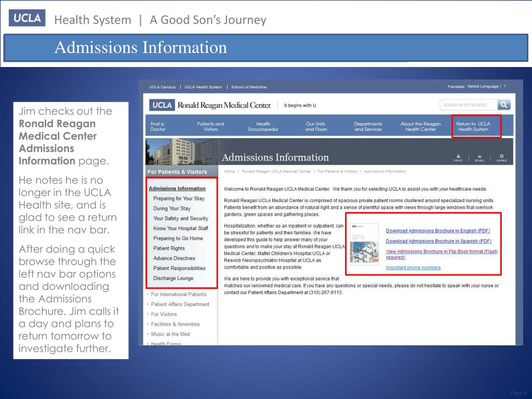The height and width of the screenshot is (399, 532).
Task: Click UCLA Campus top link
Action: 162,87
